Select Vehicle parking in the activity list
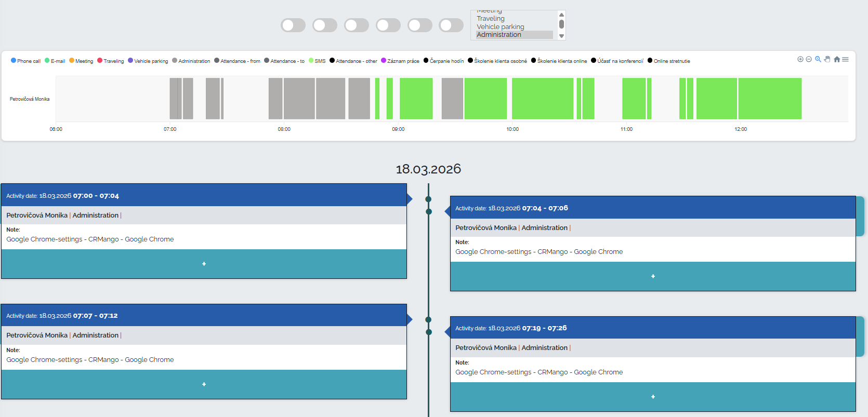868x417 pixels. pos(501,27)
